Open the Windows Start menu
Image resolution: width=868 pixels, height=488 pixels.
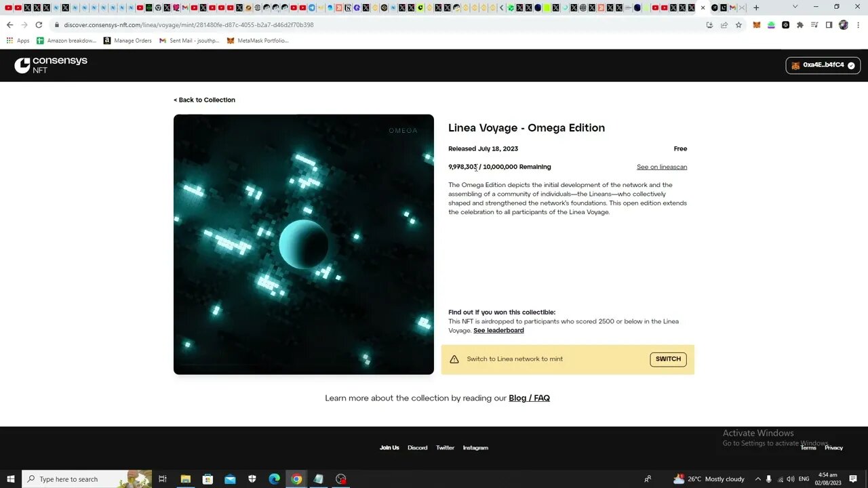(11, 479)
